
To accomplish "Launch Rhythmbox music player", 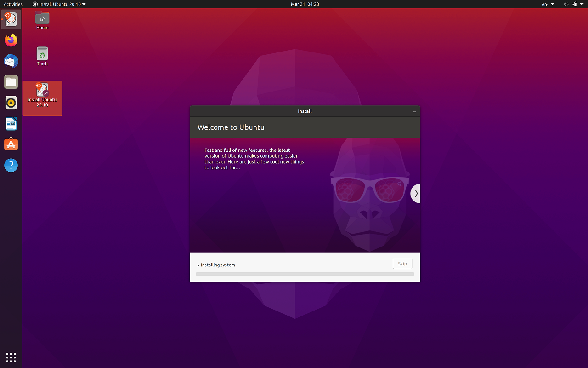I will (x=11, y=103).
